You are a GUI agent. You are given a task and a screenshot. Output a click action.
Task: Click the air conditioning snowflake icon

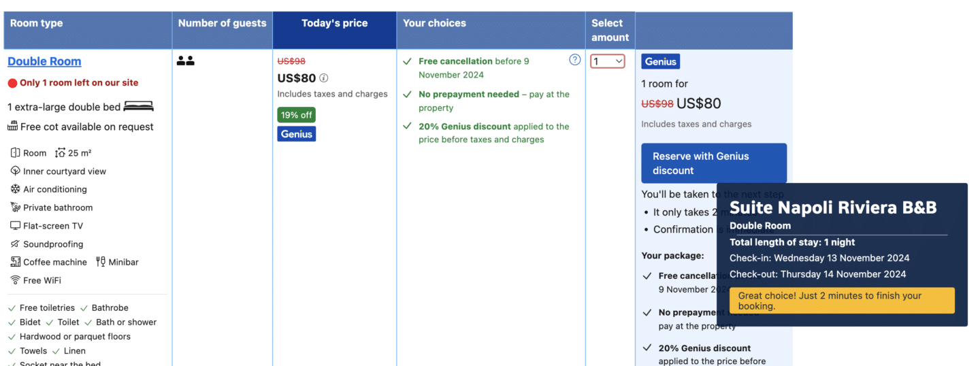pyautogui.click(x=16, y=189)
